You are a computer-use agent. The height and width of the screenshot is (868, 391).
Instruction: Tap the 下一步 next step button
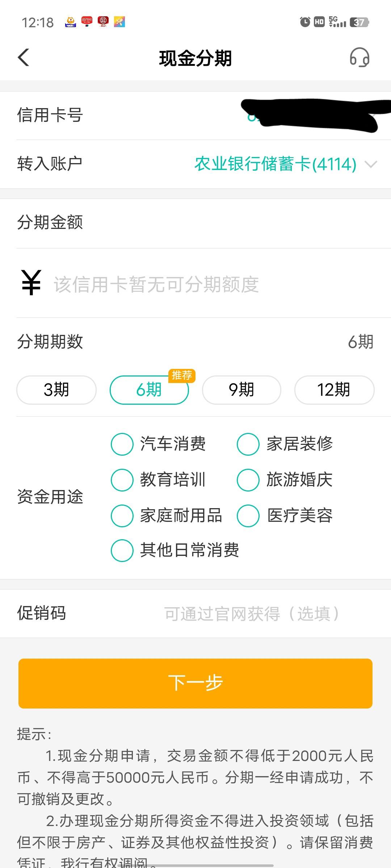(195, 683)
